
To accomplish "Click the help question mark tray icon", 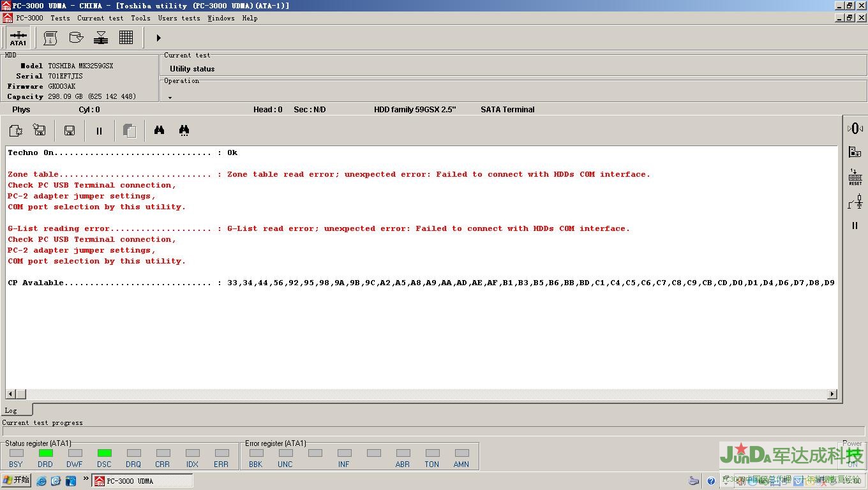I will [711, 481].
